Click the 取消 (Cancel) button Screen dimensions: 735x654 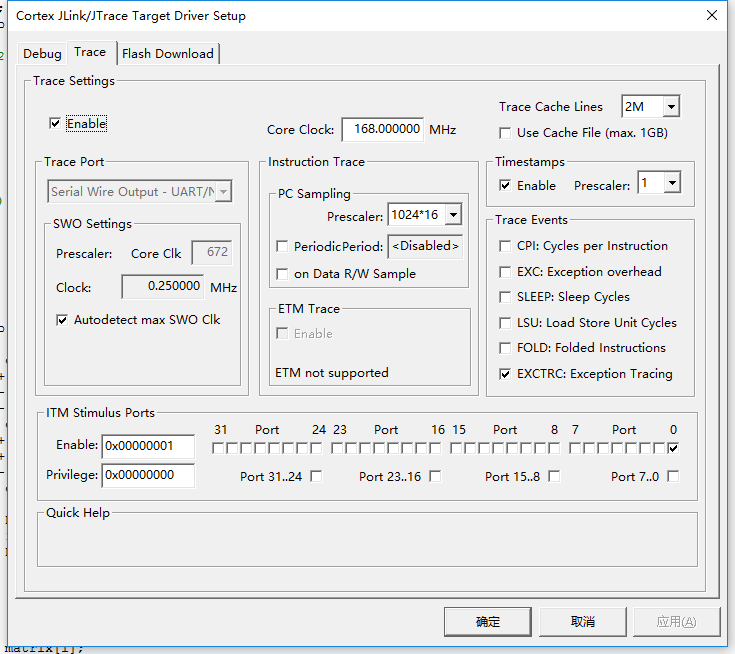(583, 622)
